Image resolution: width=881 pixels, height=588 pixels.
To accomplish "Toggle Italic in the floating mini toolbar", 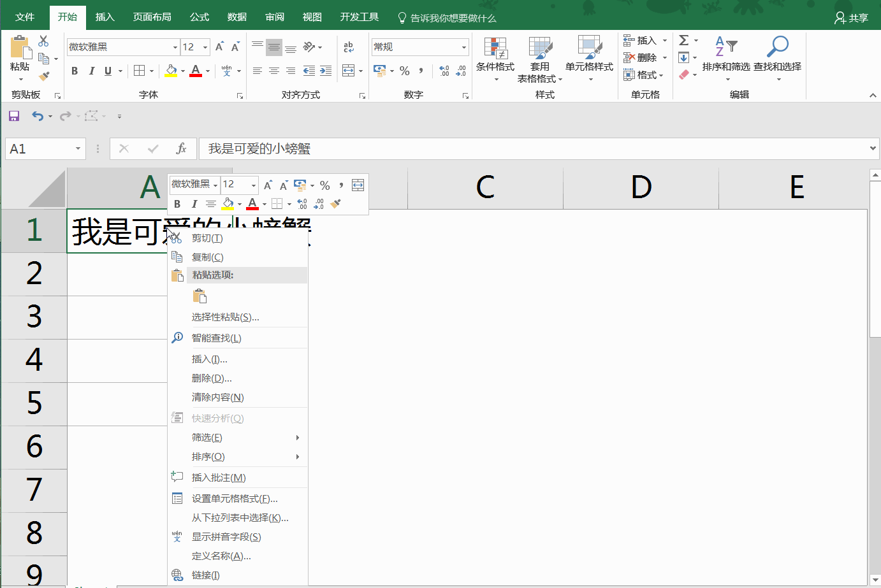I will 194,204.
